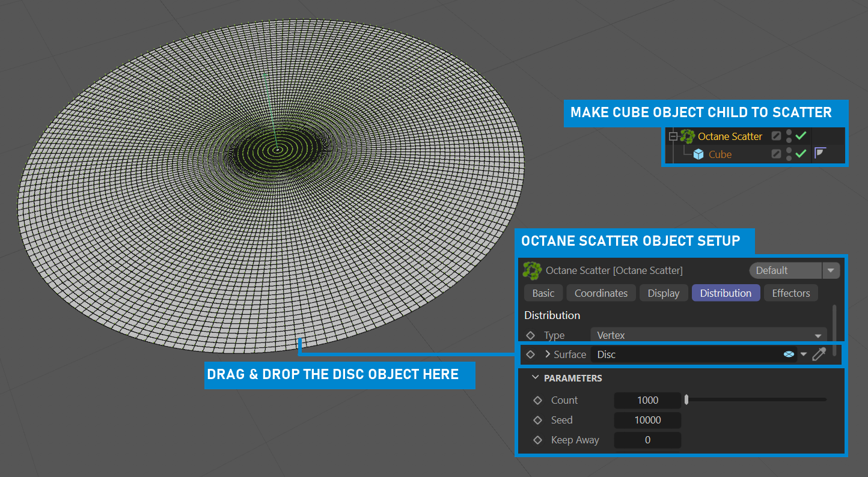Viewport: 868px width, 477px height.
Task: Click the Phong tag on Cube
Action: point(820,153)
